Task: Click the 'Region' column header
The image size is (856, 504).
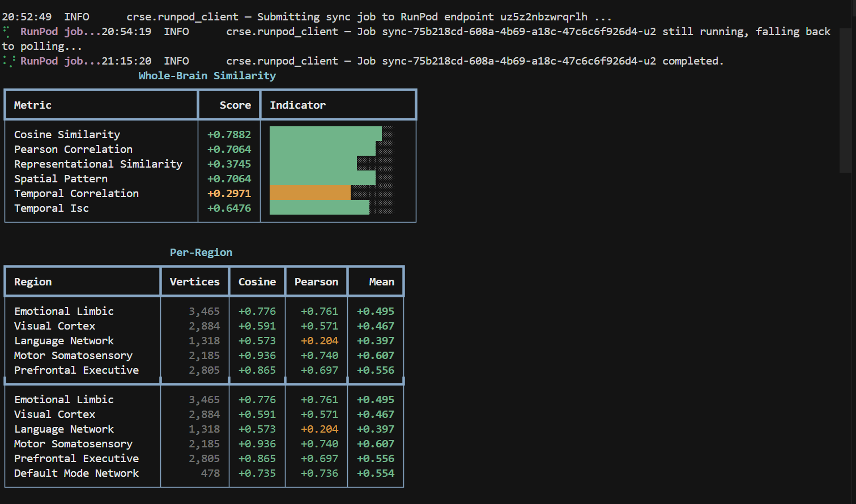Action: click(33, 282)
